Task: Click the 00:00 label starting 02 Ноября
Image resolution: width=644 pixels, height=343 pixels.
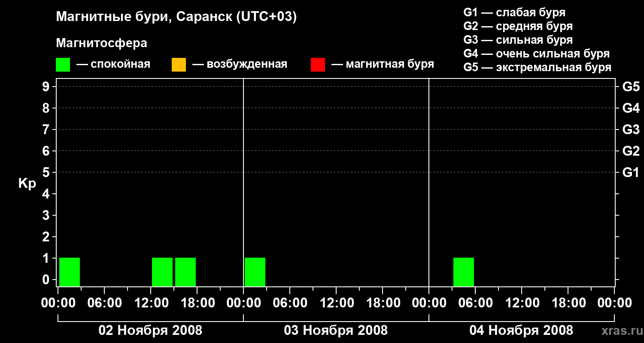Action: tap(58, 303)
